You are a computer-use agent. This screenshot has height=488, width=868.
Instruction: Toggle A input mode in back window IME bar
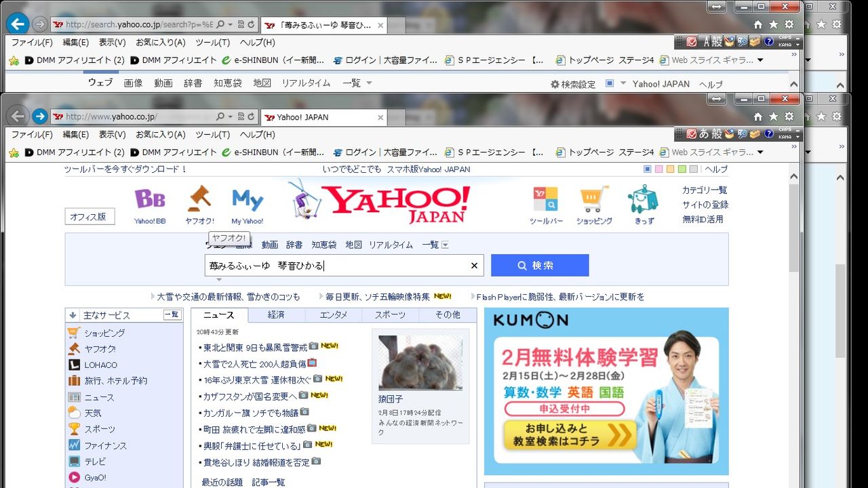706,41
